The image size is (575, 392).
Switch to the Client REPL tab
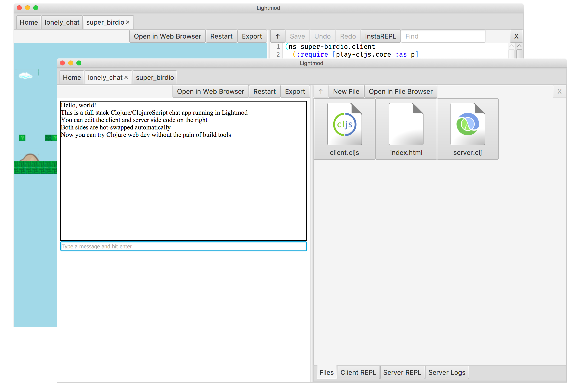click(358, 372)
